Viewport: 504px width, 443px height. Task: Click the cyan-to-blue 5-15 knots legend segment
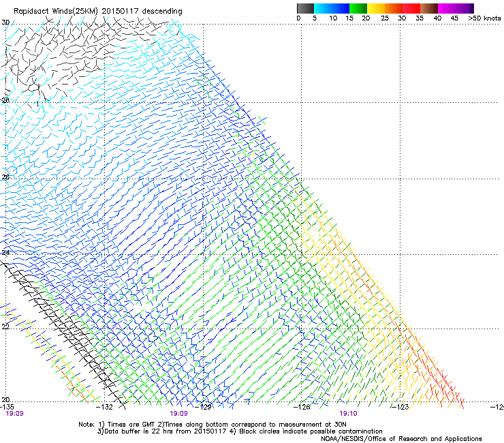332,8
